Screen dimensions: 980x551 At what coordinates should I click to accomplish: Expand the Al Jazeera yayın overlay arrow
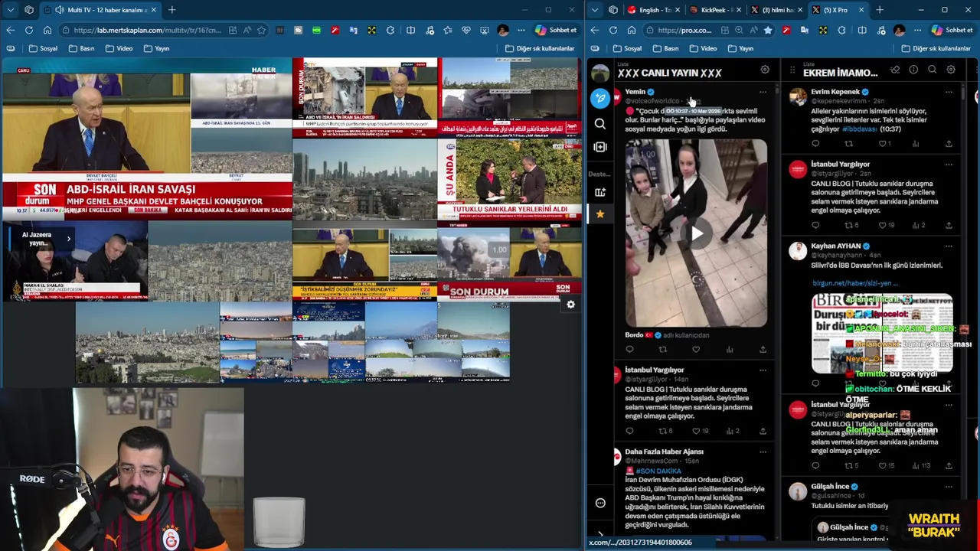click(68, 239)
